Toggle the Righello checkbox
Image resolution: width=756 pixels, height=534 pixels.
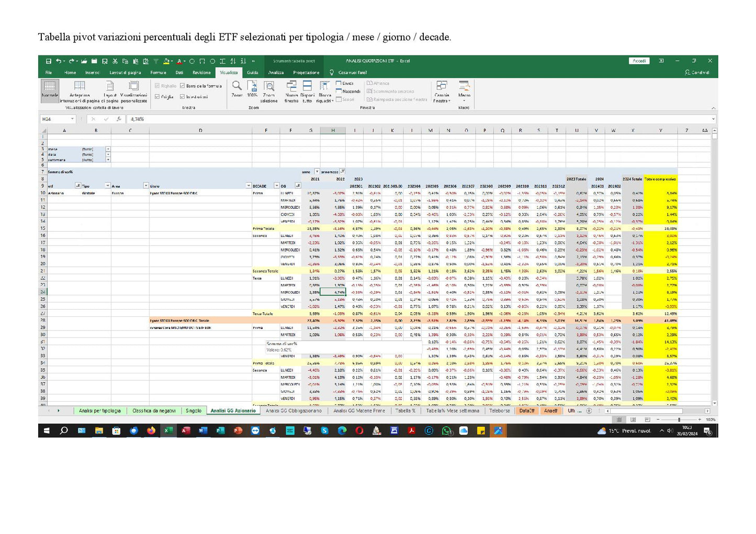(157, 86)
